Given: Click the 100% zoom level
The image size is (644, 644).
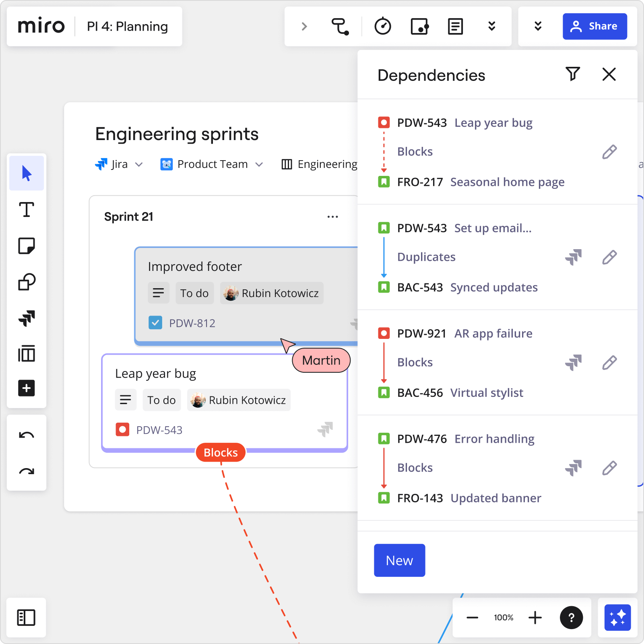Looking at the screenshot, I should 504,617.
